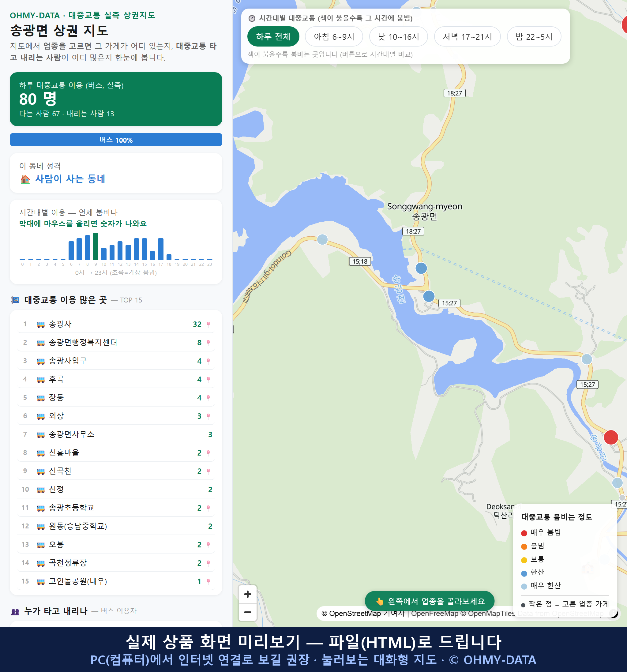Viewport: 627px width, 672px height.
Task: Click the pin icon for 송광면행정복지센터
Action: [208, 343]
